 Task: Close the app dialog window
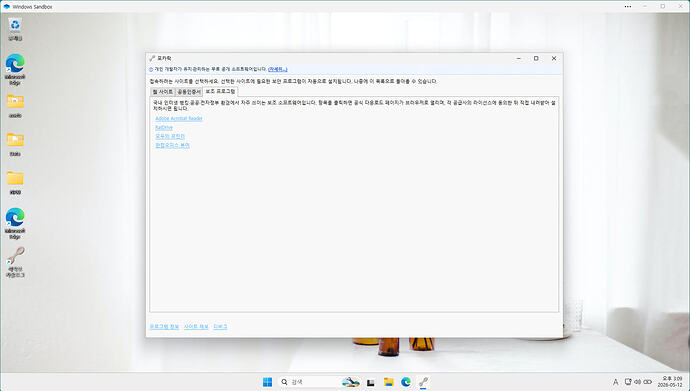click(554, 58)
